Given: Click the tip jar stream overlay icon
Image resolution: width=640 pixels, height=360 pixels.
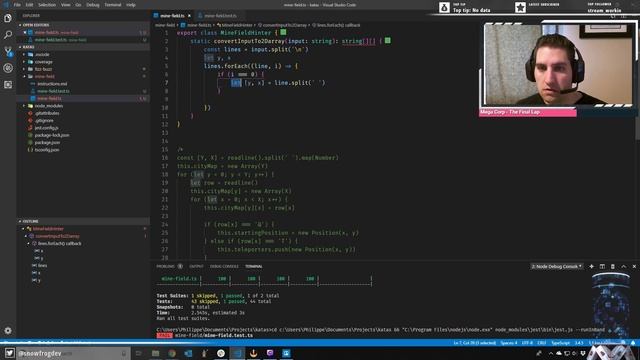Looking at the screenshot, I should point(444,7).
